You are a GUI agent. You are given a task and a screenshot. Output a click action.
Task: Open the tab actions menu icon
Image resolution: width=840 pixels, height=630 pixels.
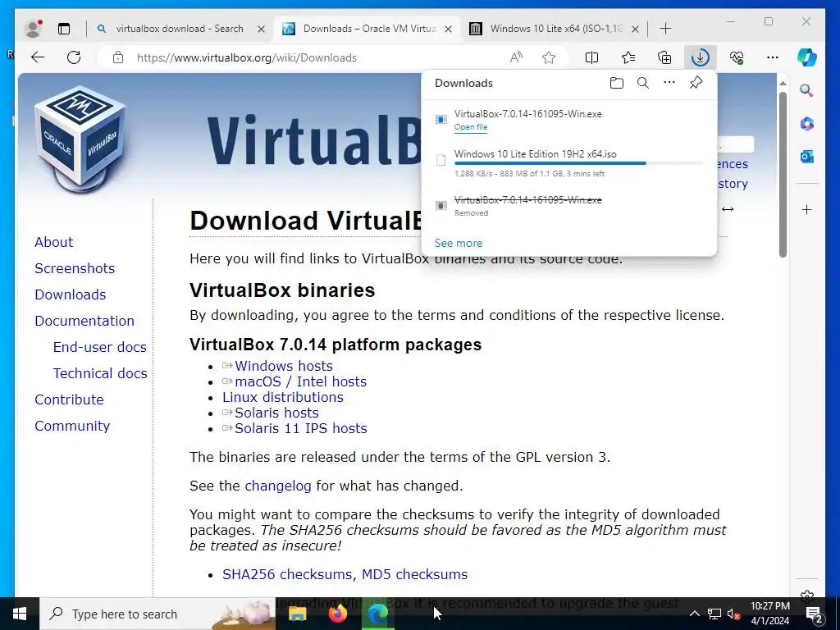click(x=64, y=29)
